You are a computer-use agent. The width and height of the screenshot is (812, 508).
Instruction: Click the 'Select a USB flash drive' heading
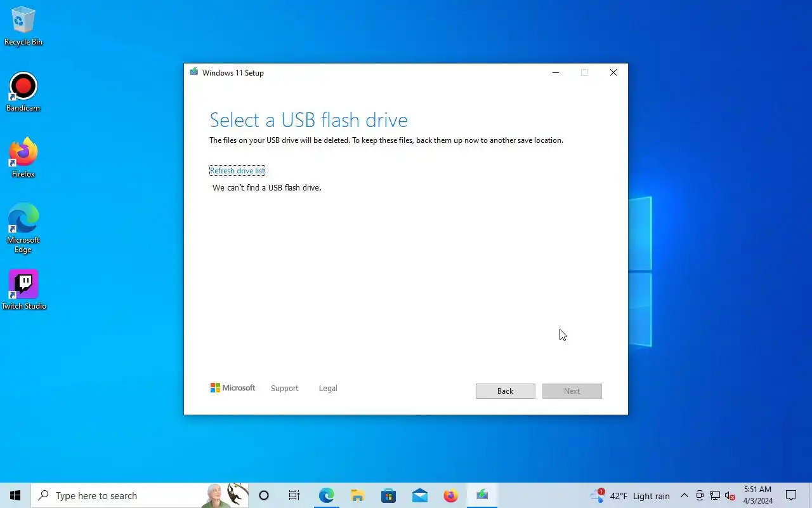pos(308,120)
